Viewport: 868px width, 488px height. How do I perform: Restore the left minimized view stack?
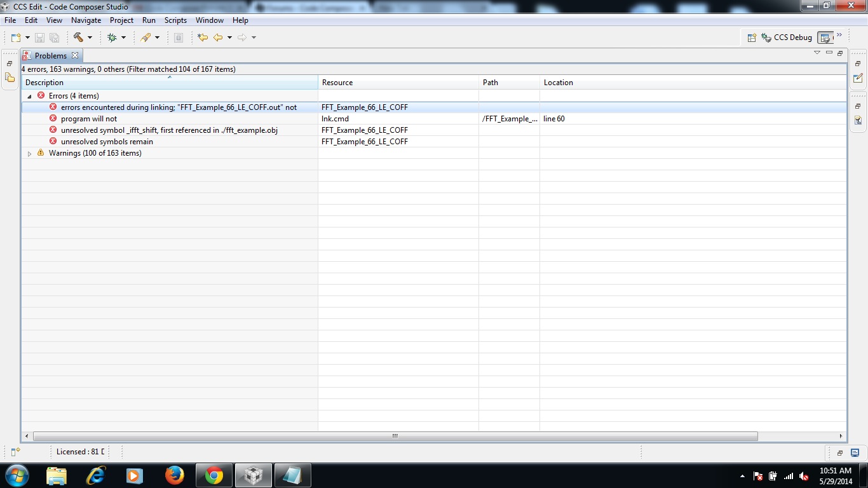pos(10,64)
